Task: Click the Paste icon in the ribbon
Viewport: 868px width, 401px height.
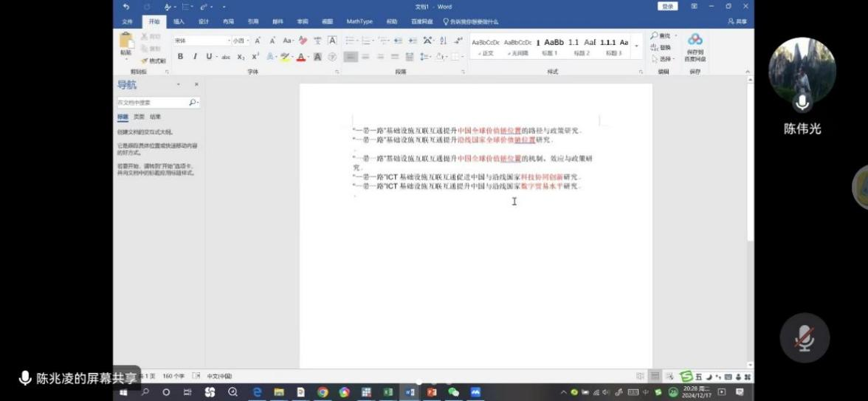Action: tap(126, 43)
